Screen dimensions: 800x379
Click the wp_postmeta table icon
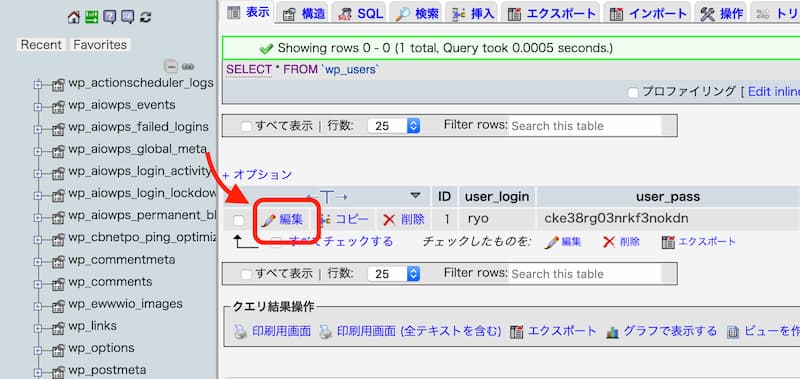click(x=58, y=371)
